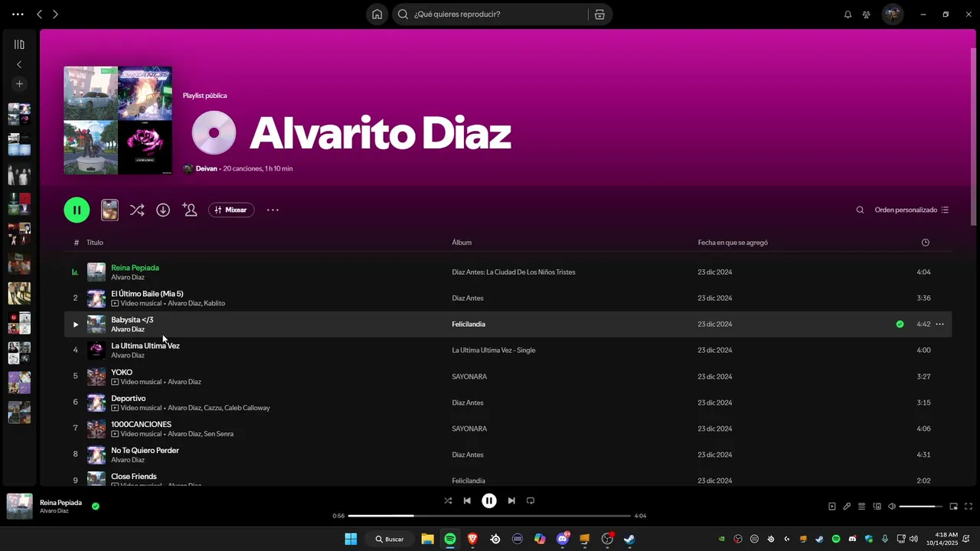The image size is (980, 551).
Task: Open the miniplayer
Action: (954, 507)
